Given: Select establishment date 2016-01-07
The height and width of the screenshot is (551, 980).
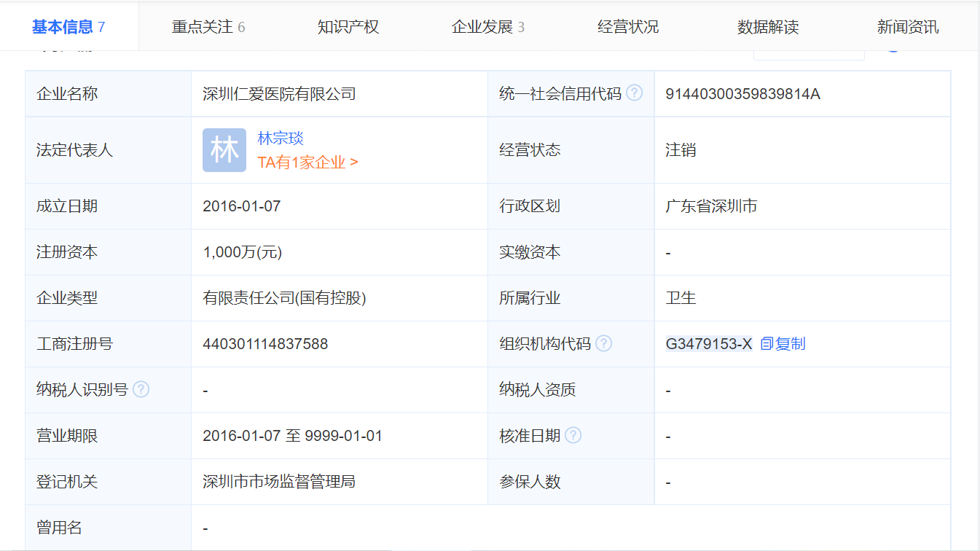Looking at the screenshot, I should point(242,206).
